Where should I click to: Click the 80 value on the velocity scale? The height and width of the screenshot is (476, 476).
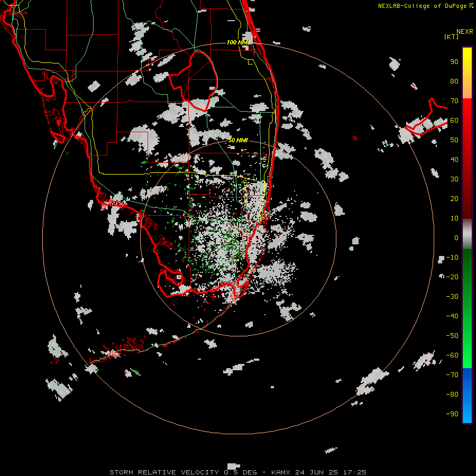[x=454, y=81]
